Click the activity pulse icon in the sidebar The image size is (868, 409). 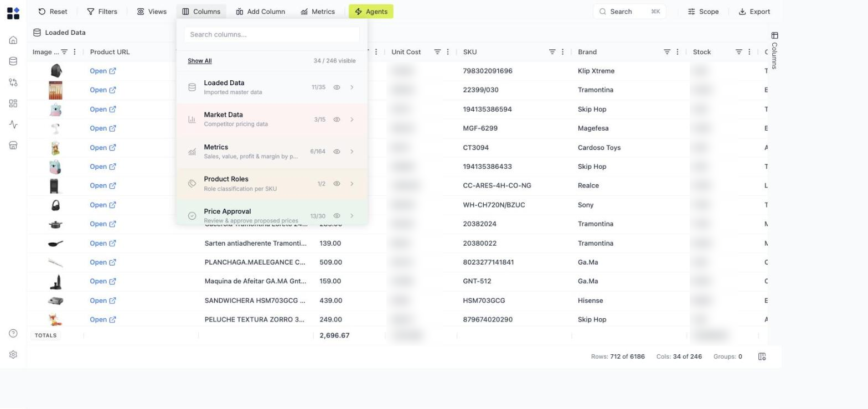13,125
